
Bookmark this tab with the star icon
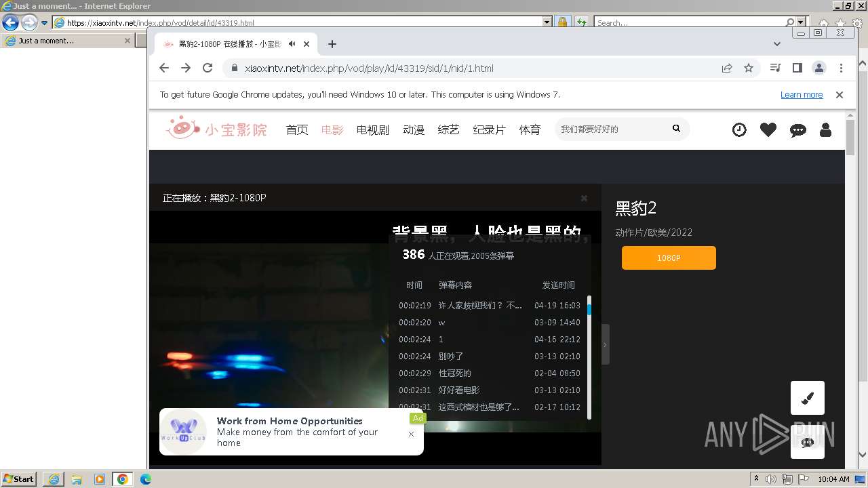[x=749, y=68]
